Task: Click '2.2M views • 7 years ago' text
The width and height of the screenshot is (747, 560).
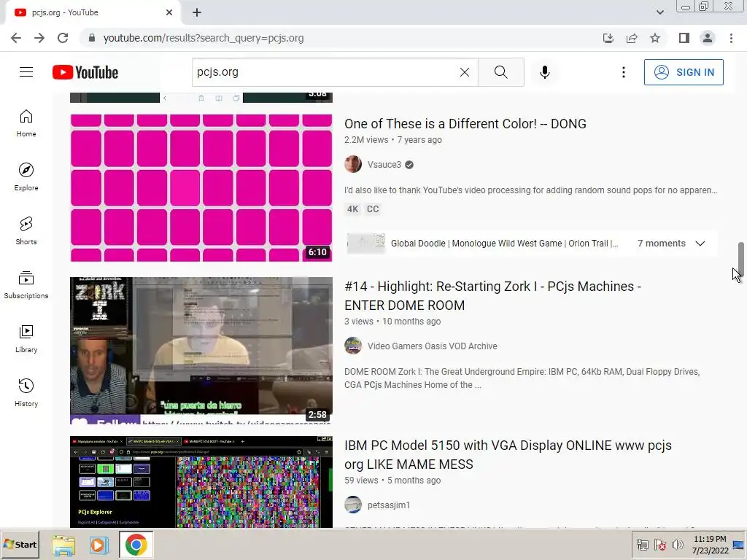Action: 393,140
